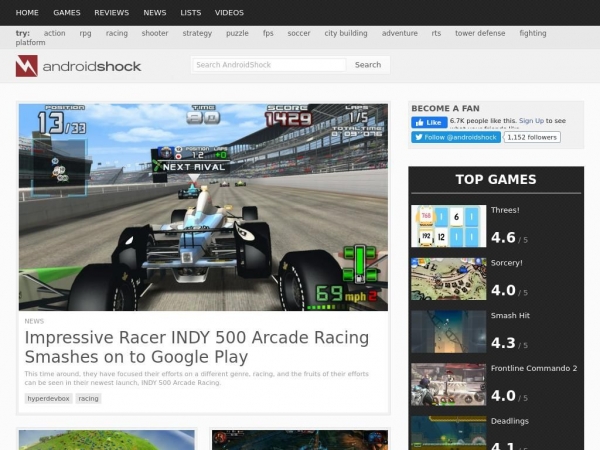Click the AndroidShock red logo icon

[x=26, y=66]
